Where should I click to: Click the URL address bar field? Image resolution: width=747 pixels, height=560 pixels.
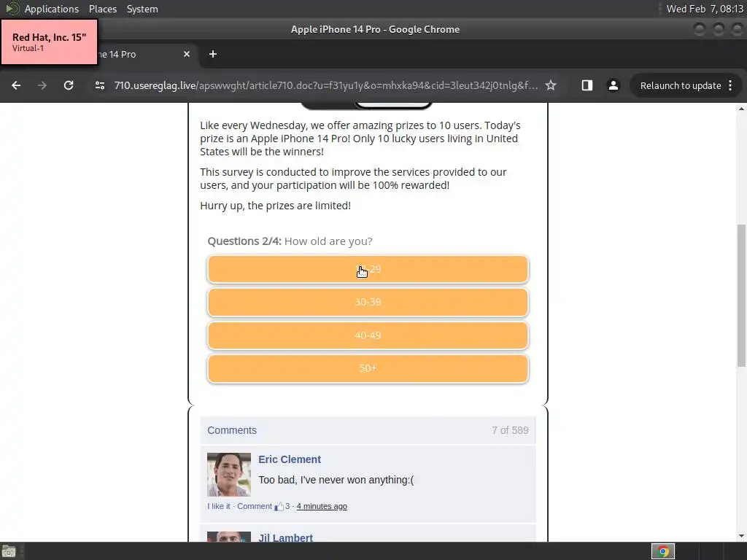(x=326, y=85)
